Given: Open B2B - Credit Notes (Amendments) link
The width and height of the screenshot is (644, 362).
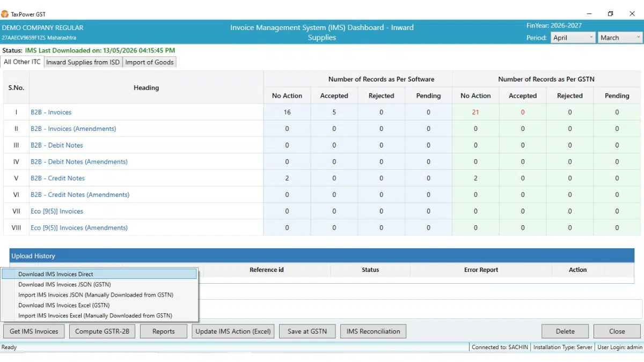Looking at the screenshot, I should (80, 195).
